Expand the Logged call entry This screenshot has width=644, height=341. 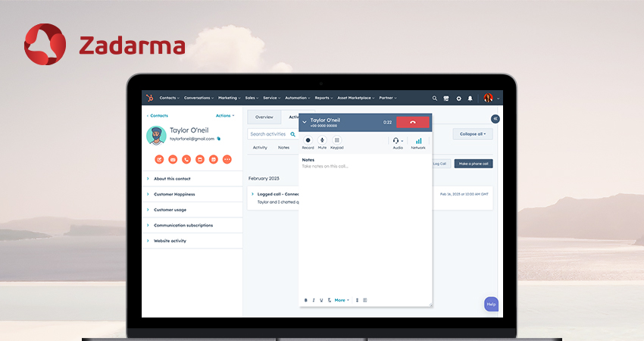[x=252, y=194]
